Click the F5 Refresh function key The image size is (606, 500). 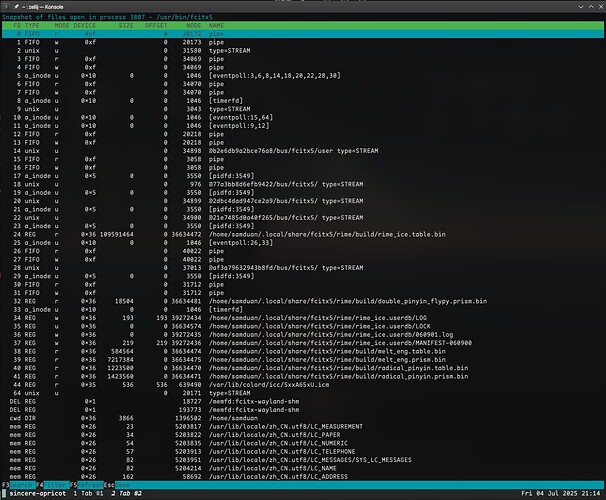[86, 485]
